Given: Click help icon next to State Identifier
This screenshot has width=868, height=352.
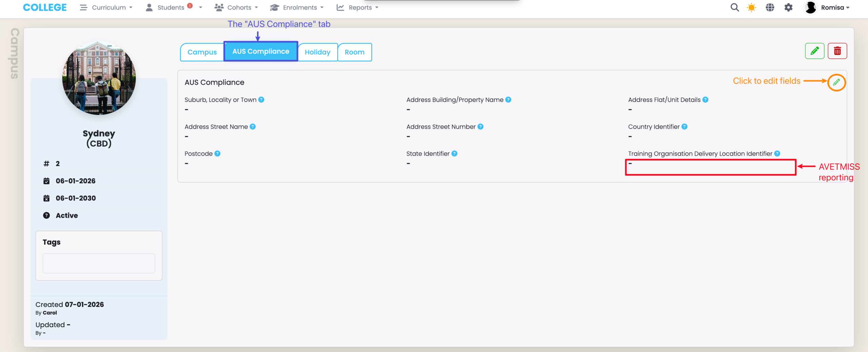Looking at the screenshot, I should coord(454,154).
